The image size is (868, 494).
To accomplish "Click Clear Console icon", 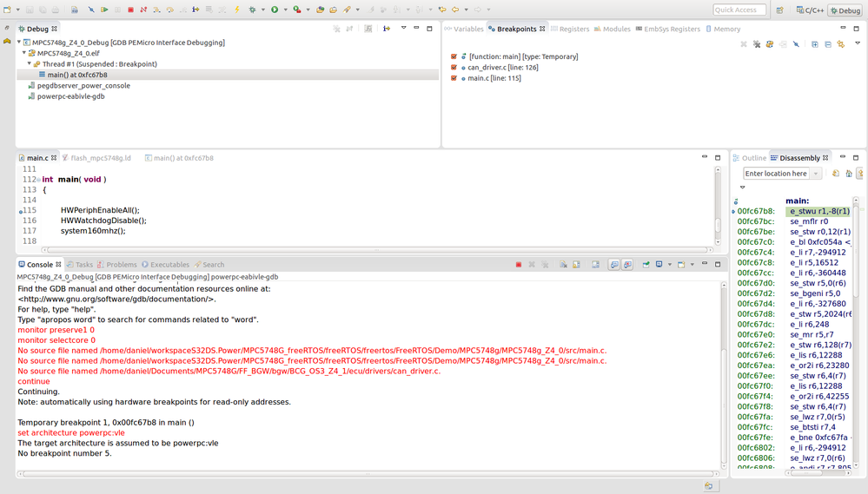I will tap(564, 265).
